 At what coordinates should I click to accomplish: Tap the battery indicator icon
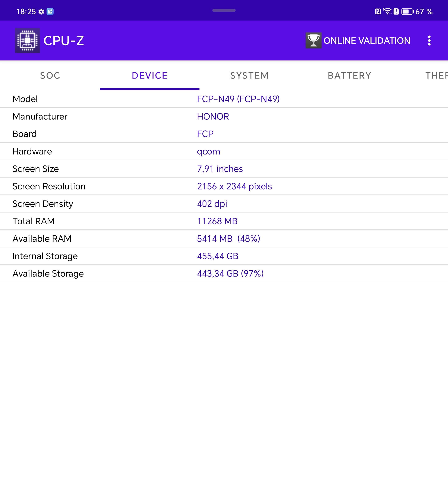[x=407, y=11]
